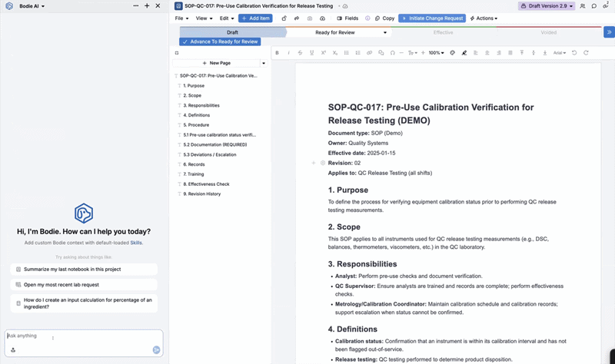
Task: Click the highlighter pen icon
Action: coord(464,53)
